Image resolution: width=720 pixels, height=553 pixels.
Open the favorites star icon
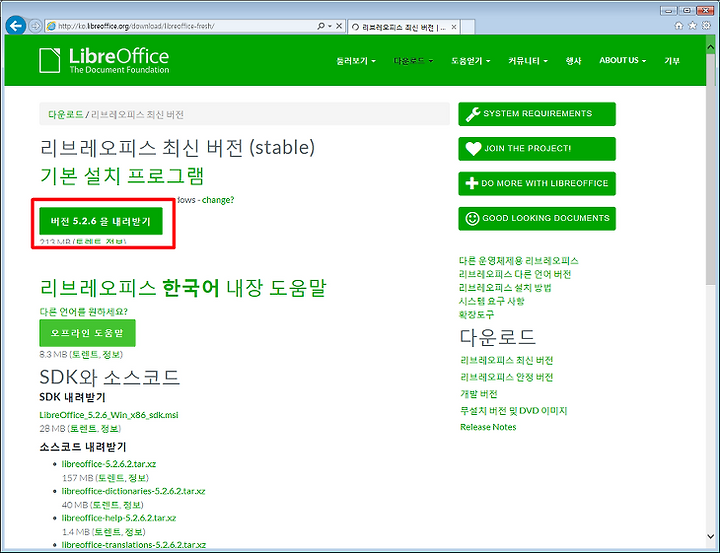[692, 26]
